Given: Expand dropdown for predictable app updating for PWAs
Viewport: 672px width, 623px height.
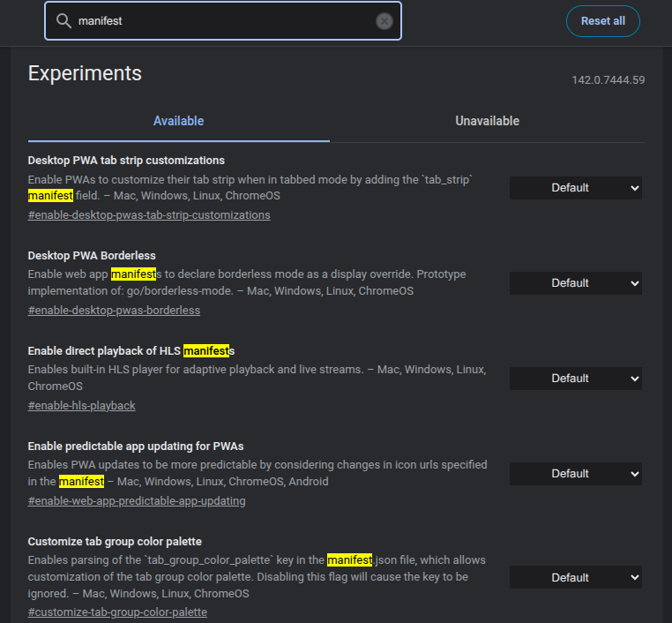Looking at the screenshot, I should [575, 474].
